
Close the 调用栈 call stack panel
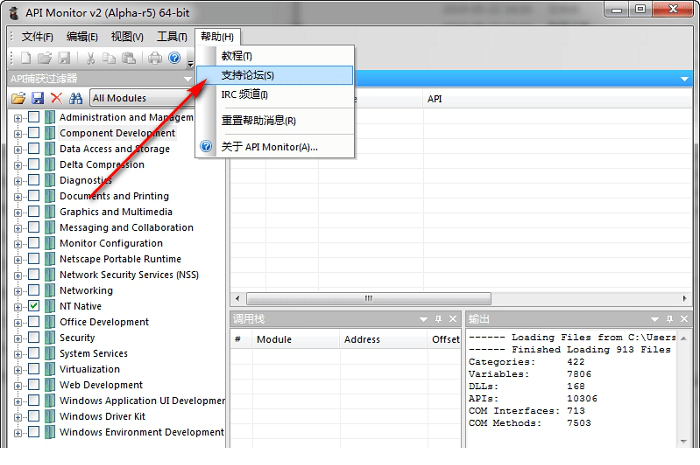tap(453, 319)
